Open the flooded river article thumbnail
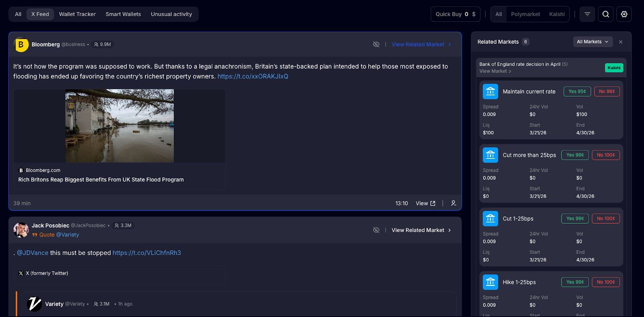644x317 pixels. (x=120, y=126)
